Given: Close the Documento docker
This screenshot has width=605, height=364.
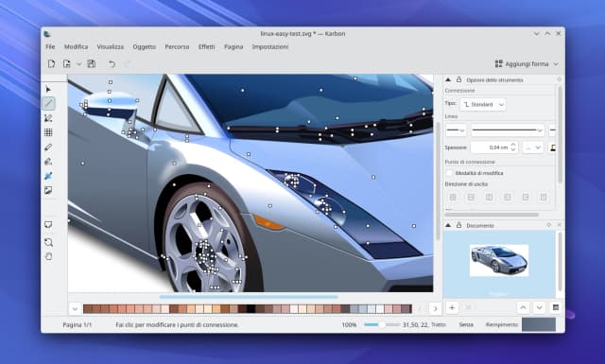Looking at the screenshot, I should [559, 225].
